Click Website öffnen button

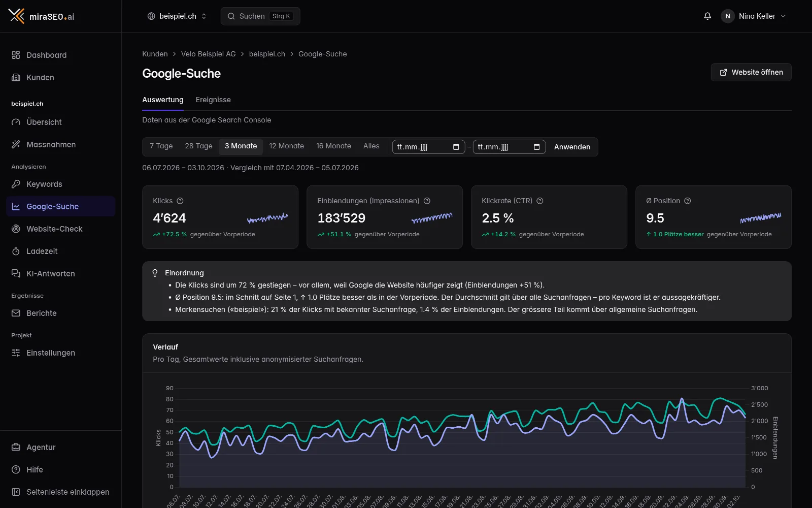751,72
